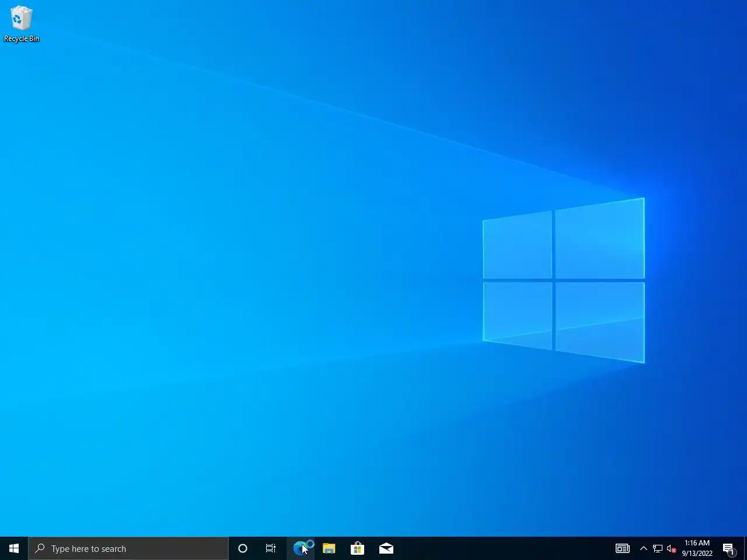The height and width of the screenshot is (560, 747).
Task: Select the Recycle Bin desktop icon
Action: pyautogui.click(x=22, y=24)
